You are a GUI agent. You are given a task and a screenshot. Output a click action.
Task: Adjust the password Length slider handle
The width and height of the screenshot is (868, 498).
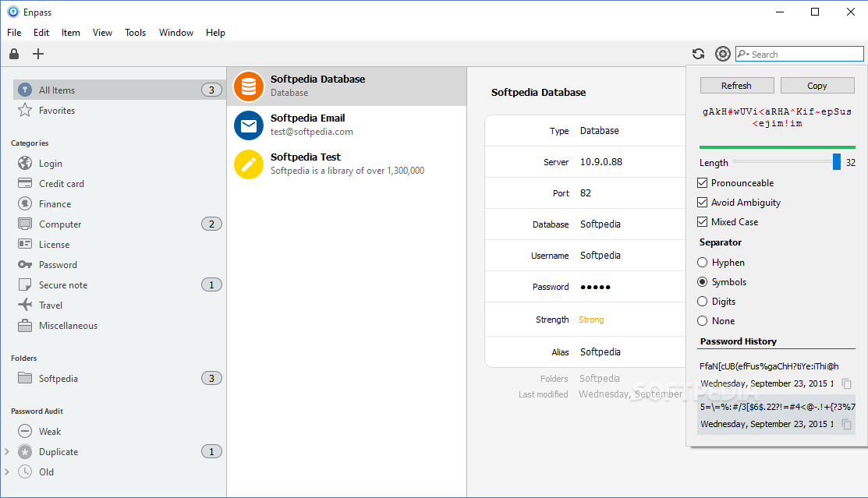(837, 161)
